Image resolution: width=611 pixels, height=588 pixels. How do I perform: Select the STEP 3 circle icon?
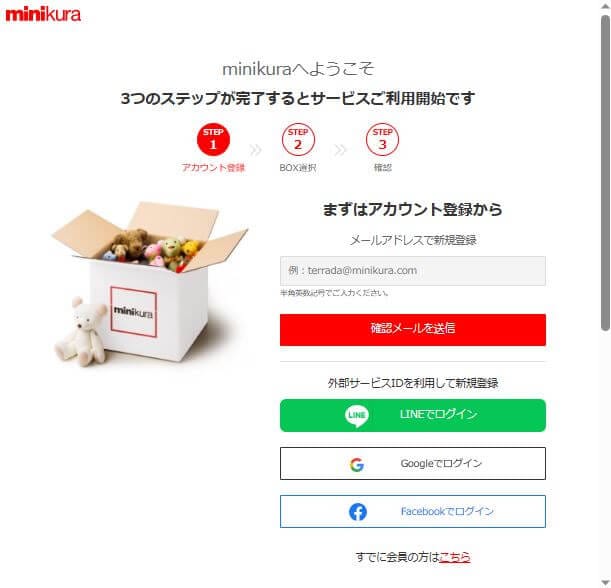pyautogui.click(x=382, y=139)
